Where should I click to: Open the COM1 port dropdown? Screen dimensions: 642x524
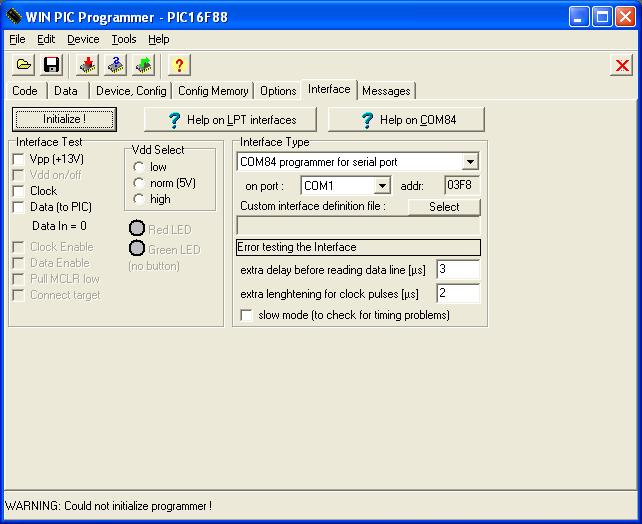pyautogui.click(x=382, y=186)
